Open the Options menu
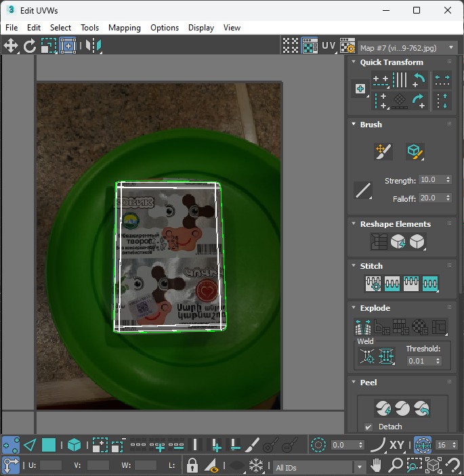The width and height of the screenshot is (464, 476). click(165, 28)
